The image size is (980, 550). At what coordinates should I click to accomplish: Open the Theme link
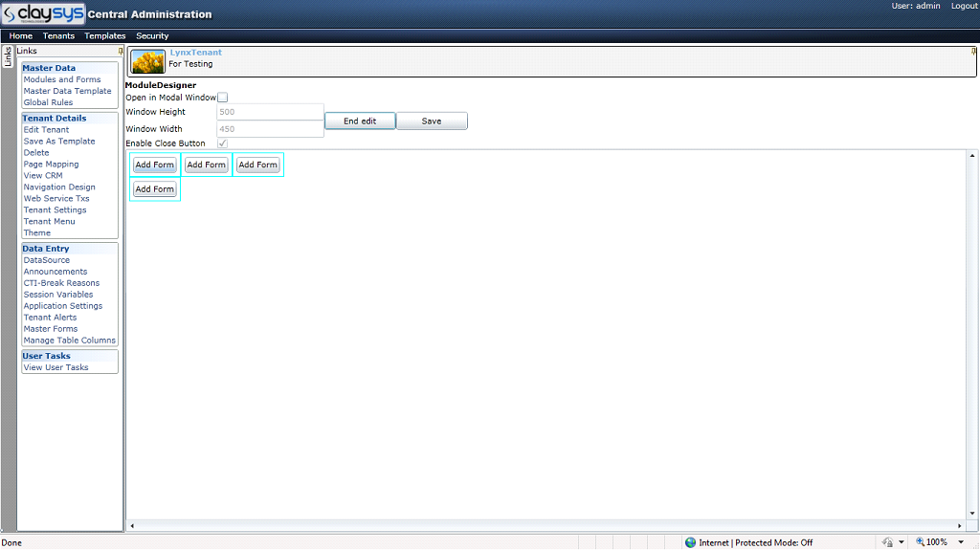(37, 232)
